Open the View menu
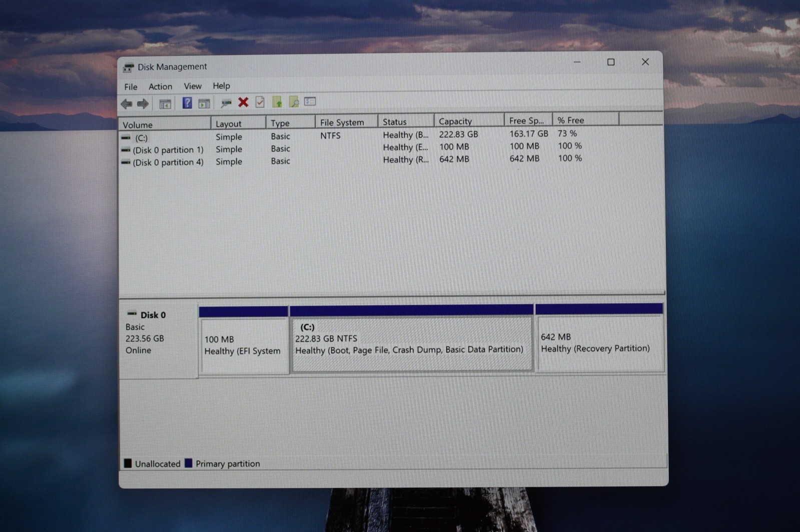The image size is (800, 532). coord(193,86)
